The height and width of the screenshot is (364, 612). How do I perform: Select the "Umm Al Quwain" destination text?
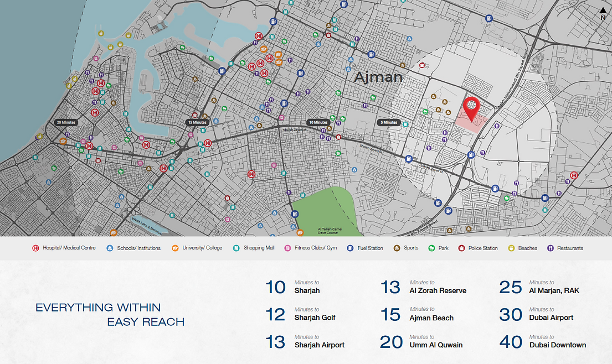(436, 345)
